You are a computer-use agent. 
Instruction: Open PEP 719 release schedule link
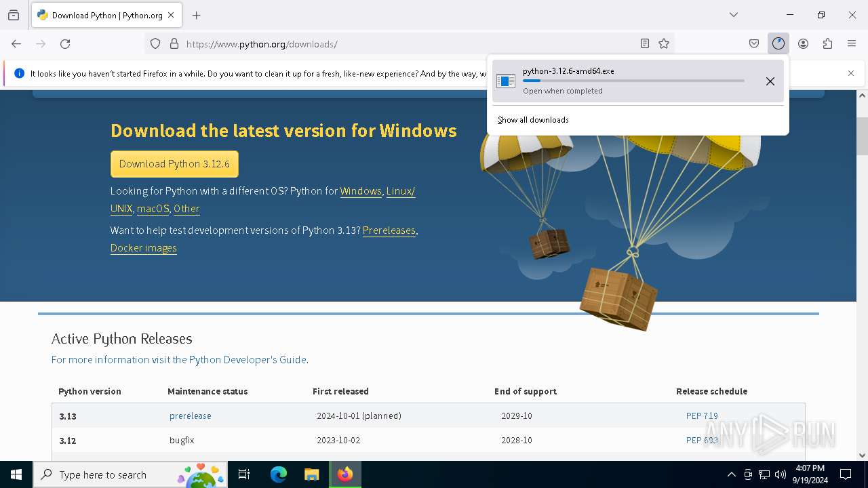(x=702, y=415)
